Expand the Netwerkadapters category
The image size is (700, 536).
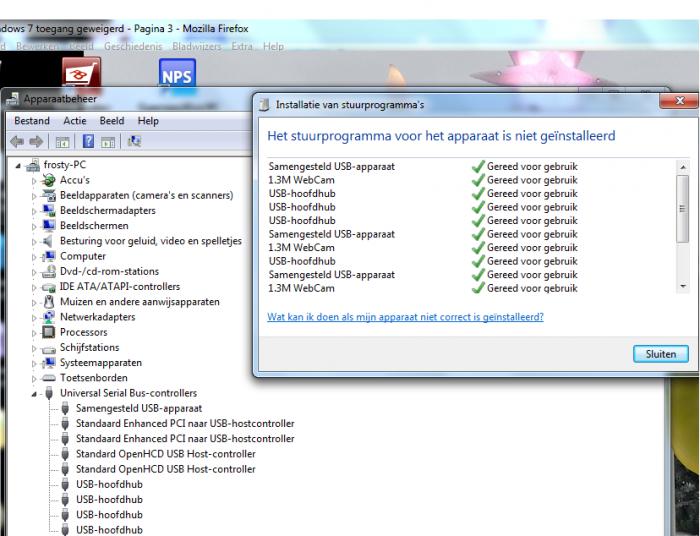coord(34,318)
